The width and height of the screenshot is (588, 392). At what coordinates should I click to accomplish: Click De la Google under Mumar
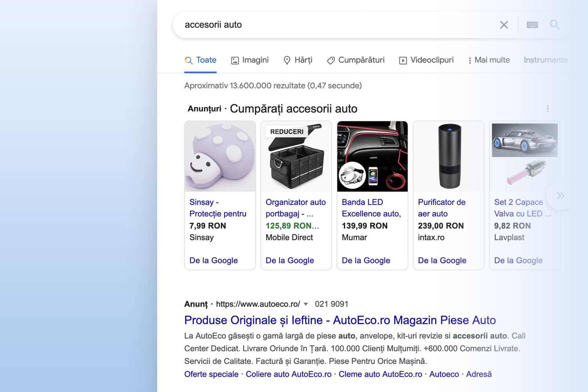pyautogui.click(x=366, y=261)
